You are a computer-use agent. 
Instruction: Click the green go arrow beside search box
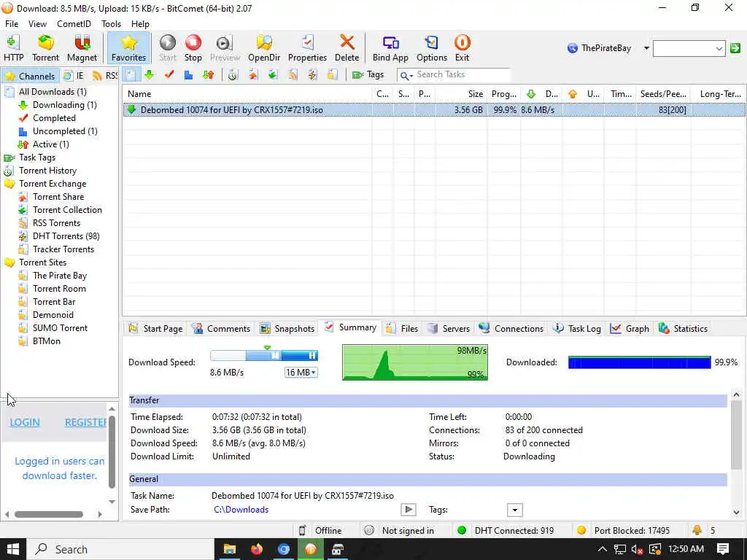pyautogui.click(x=735, y=48)
